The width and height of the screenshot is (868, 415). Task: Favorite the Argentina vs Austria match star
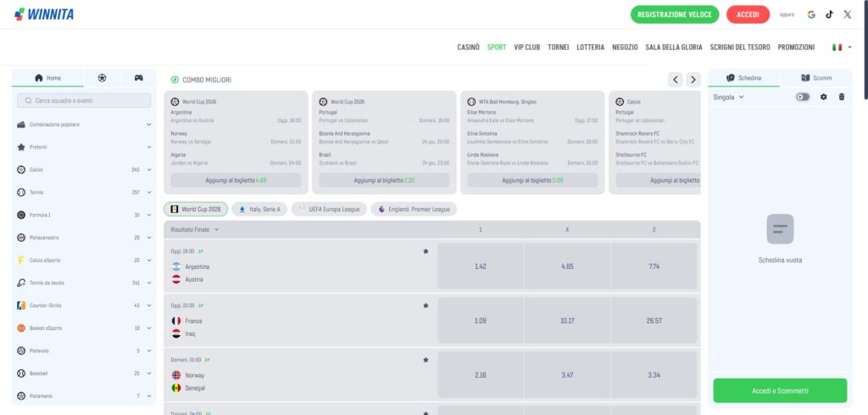[426, 251]
